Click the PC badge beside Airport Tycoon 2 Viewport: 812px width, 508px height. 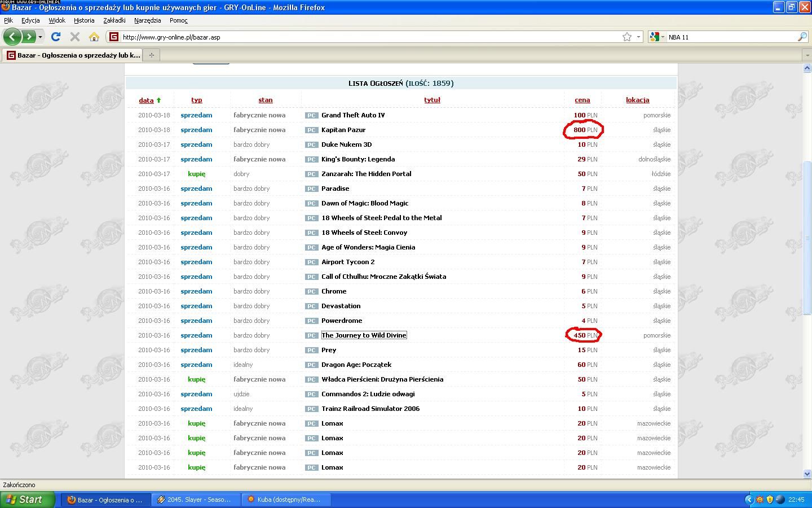pos(311,262)
